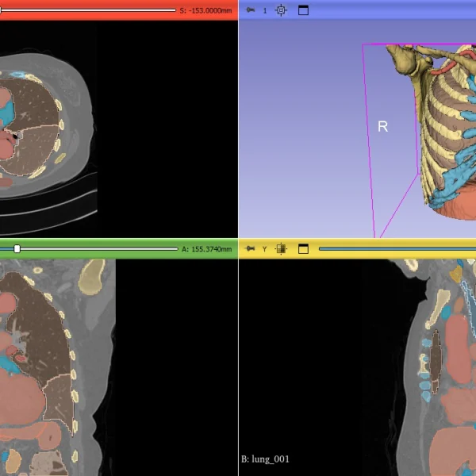Click the yellow slice offset slider track
The image size is (476, 476).
pyautogui.click(x=397, y=249)
